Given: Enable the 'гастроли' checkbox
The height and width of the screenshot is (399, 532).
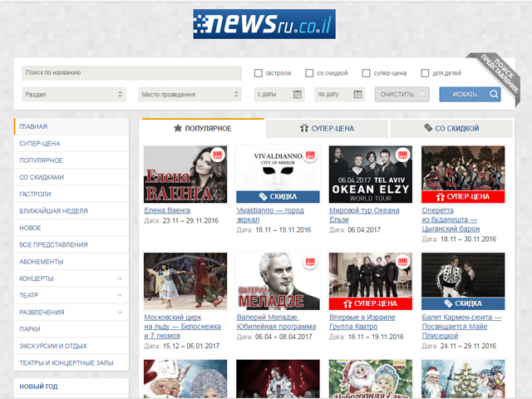Looking at the screenshot, I should click(259, 73).
